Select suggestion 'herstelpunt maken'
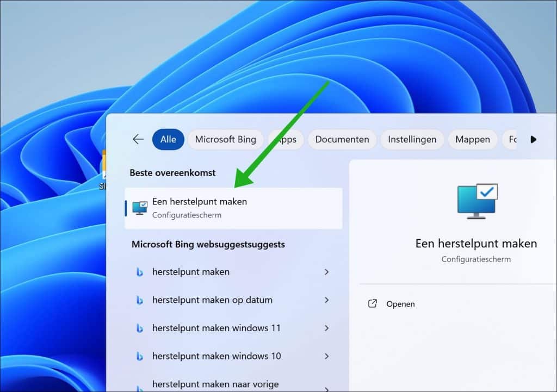This screenshot has width=557, height=392. [233, 272]
